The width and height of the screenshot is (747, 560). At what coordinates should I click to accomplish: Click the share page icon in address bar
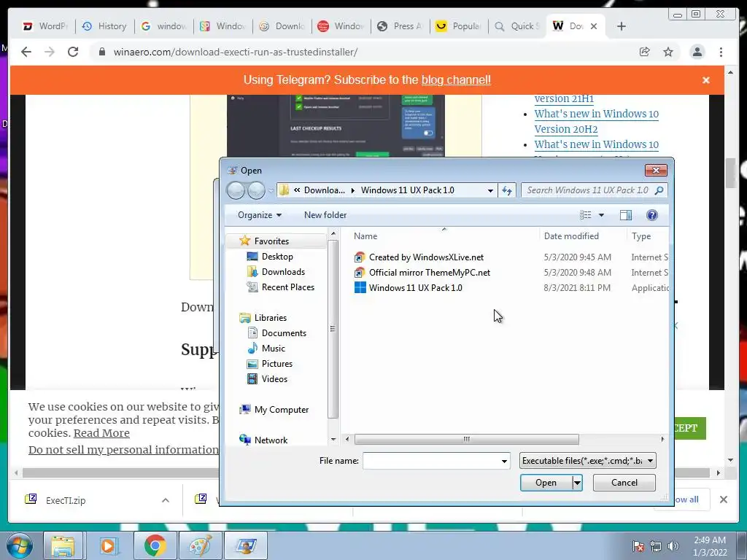(645, 52)
